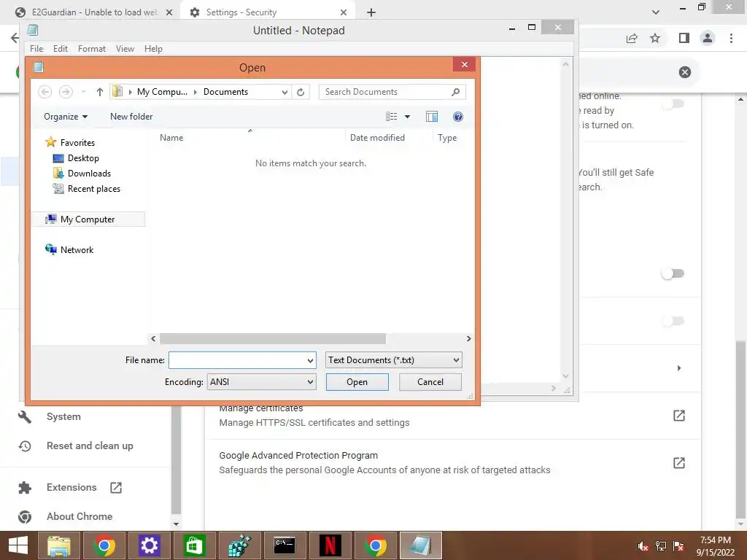747x560 pixels.
Task: Create a New folder in Documents
Action: [131, 117]
